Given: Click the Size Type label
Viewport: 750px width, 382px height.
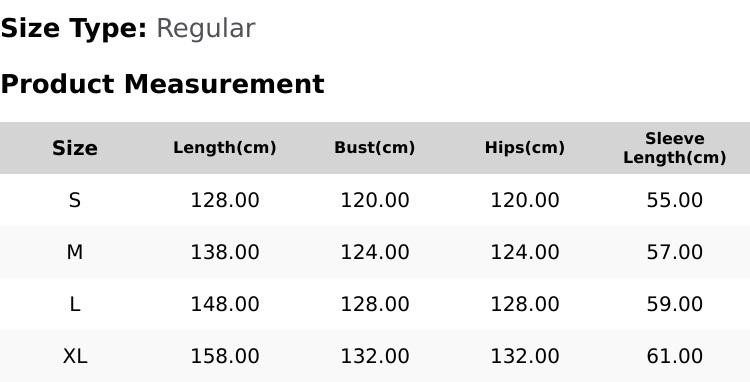Looking at the screenshot, I should [x=74, y=29].
